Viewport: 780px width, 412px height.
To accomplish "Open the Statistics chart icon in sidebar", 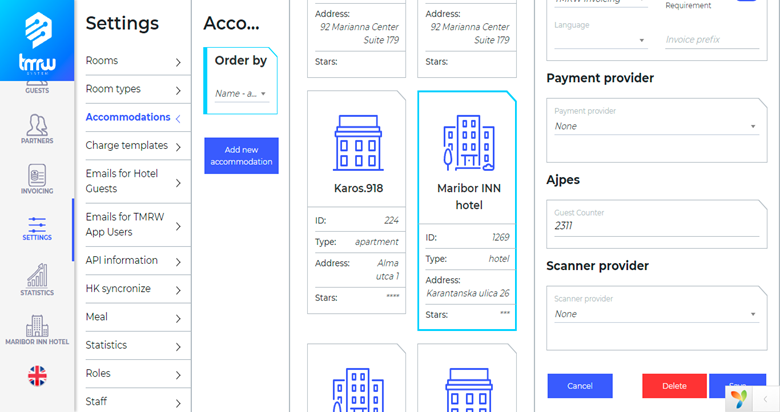I will (37, 275).
